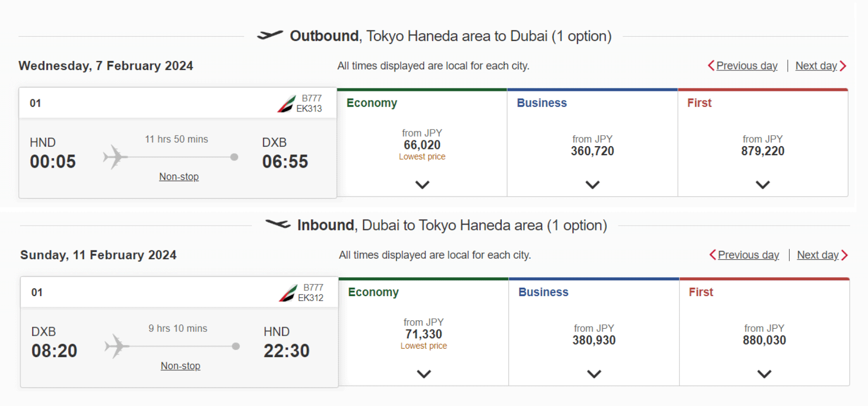Select the outbound Business class column header
The height and width of the screenshot is (406, 868).
coord(542,103)
